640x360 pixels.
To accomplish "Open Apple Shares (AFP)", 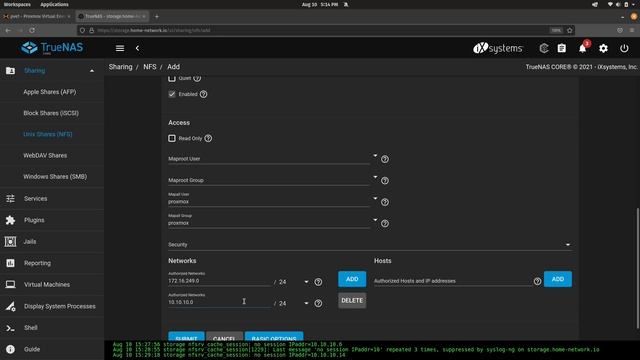I will [50, 92].
